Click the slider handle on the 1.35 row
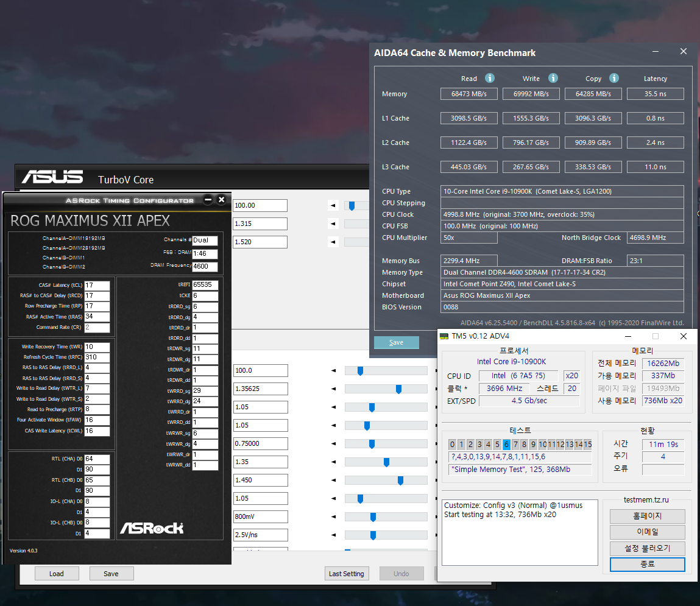700x606 pixels. pyautogui.click(x=387, y=462)
